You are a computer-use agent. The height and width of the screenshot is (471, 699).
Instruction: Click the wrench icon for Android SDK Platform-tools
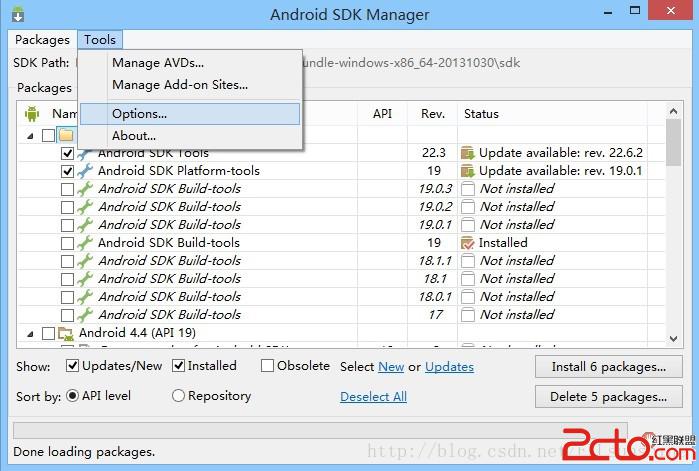click(85, 171)
